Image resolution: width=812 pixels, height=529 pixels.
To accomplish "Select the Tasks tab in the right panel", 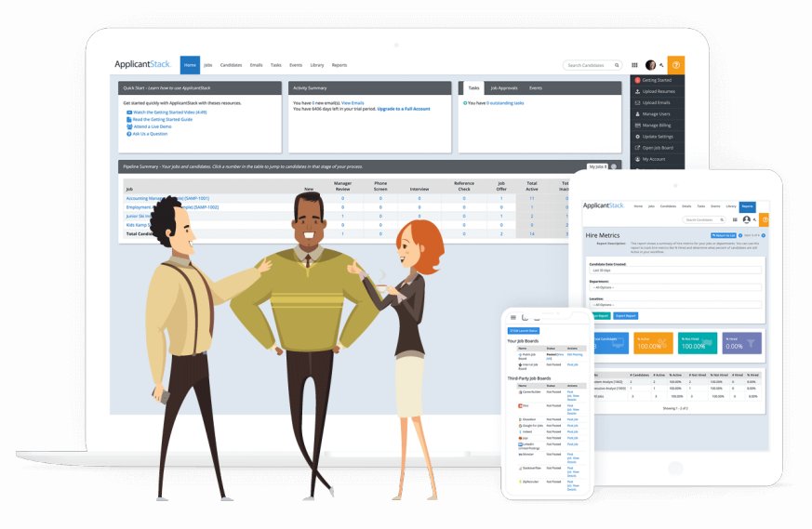I will 473,88.
